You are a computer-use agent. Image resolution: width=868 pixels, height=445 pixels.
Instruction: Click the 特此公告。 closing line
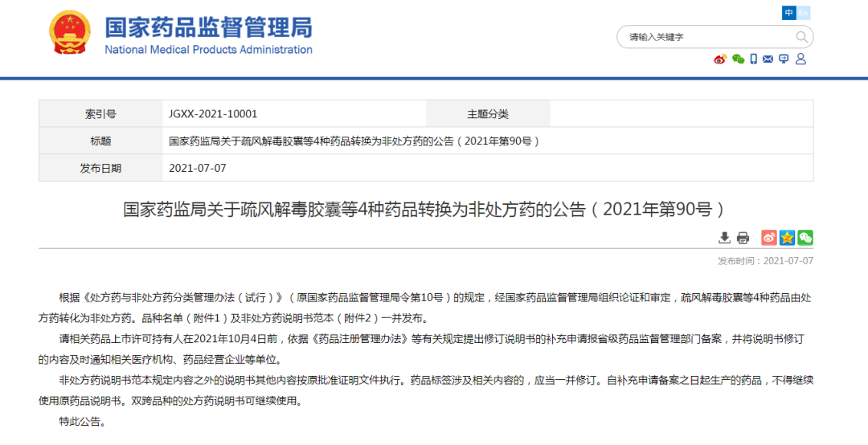(83, 422)
